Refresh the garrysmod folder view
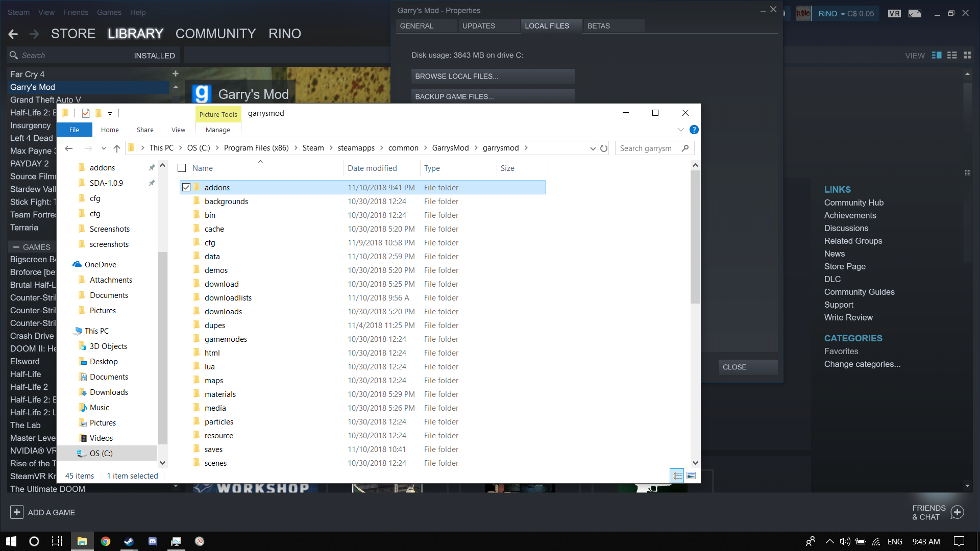 click(604, 148)
